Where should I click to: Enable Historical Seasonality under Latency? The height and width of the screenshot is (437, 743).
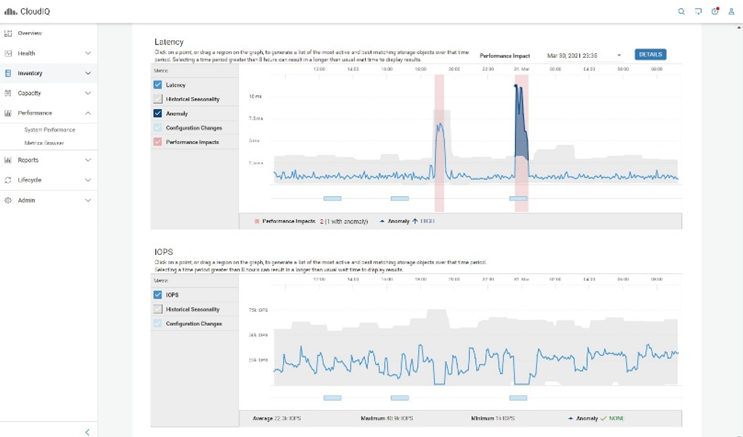coord(158,99)
